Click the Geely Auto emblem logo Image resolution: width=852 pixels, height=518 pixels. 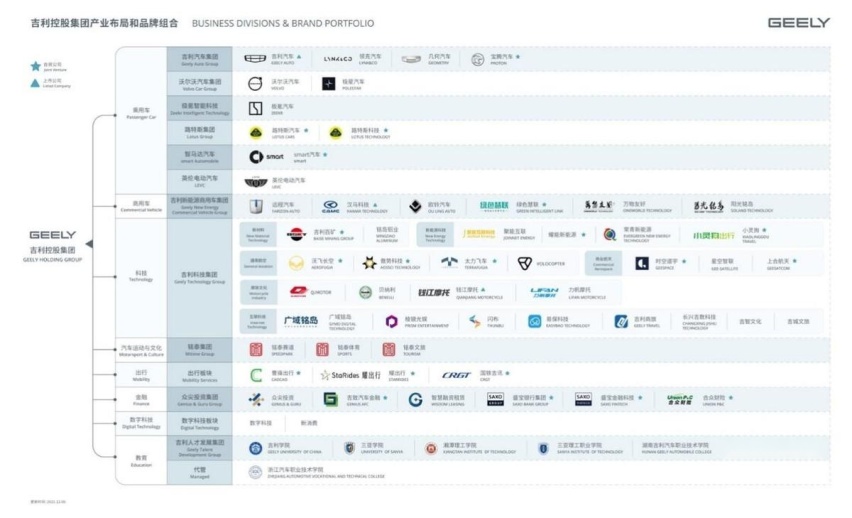coord(255,59)
